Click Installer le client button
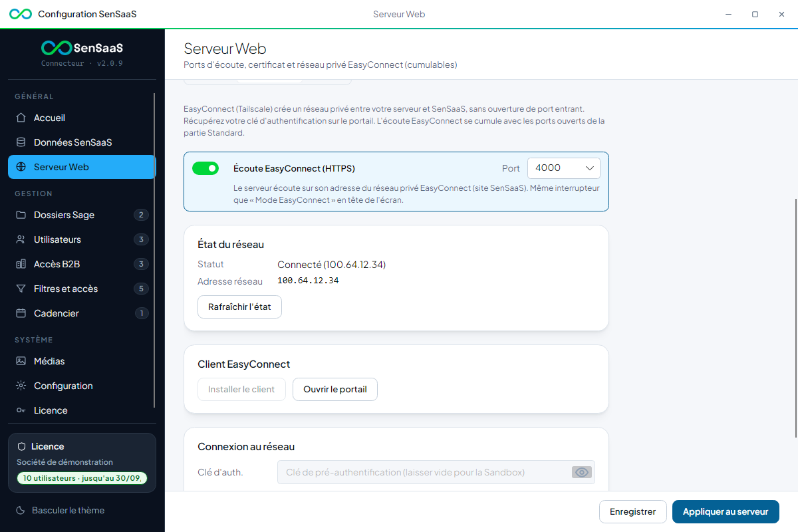This screenshot has width=798, height=532. click(241, 389)
